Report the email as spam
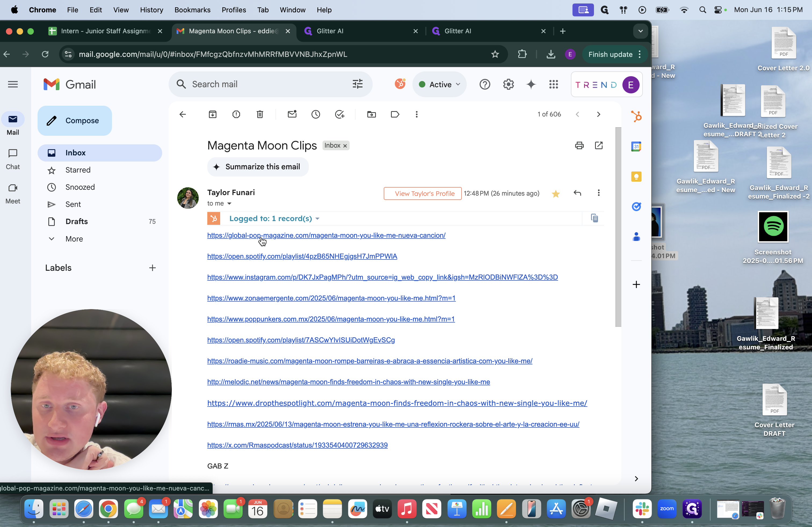The width and height of the screenshot is (812, 527). coord(236,114)
